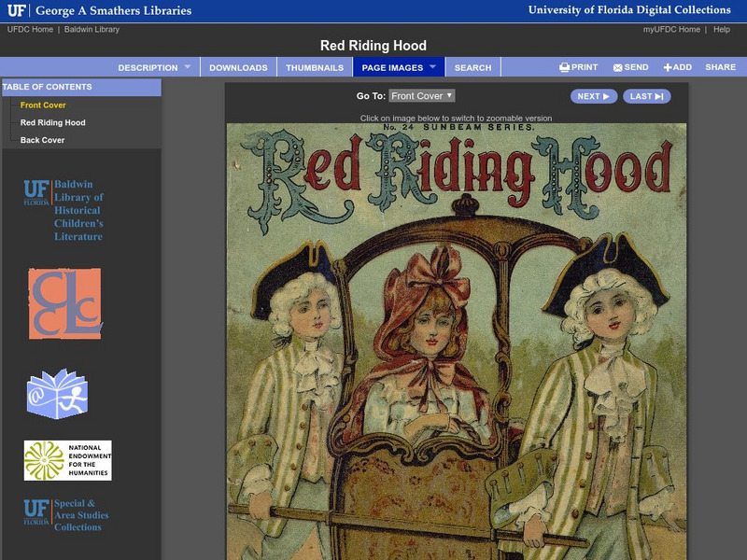Open the Go To page dropdown
Screen dimensions: 747x560
tap(421, 96)
